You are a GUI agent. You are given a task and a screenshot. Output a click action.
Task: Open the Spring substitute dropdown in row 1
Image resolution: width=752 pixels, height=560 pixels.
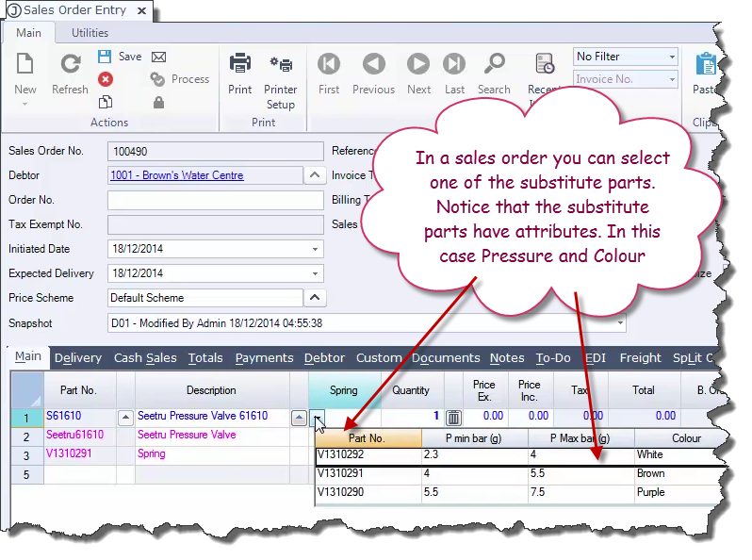[318, 417]
